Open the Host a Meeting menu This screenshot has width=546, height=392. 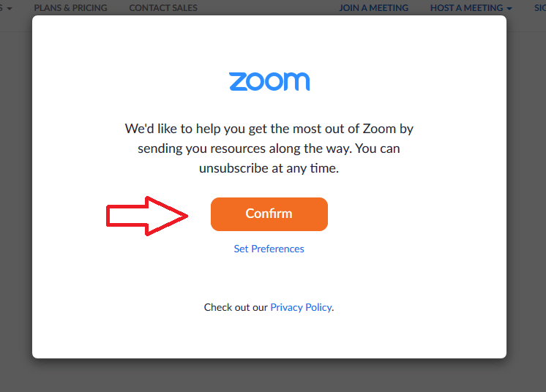[467, 8]
